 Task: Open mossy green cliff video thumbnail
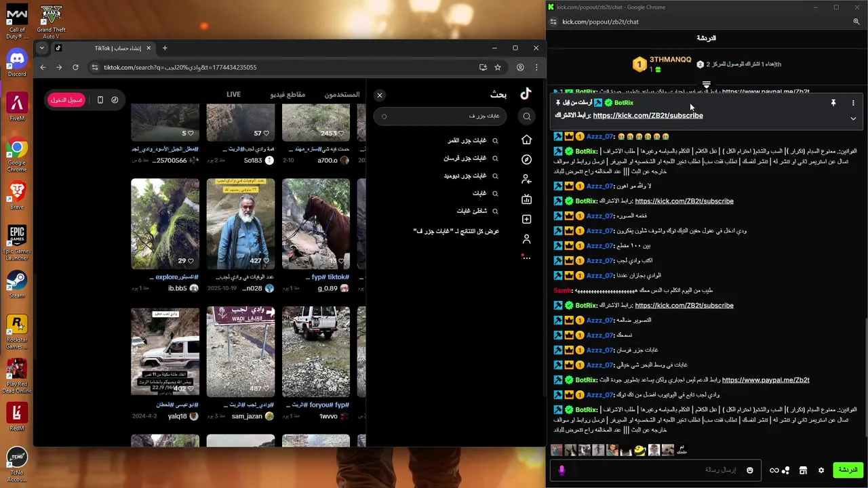click(165, 224)
